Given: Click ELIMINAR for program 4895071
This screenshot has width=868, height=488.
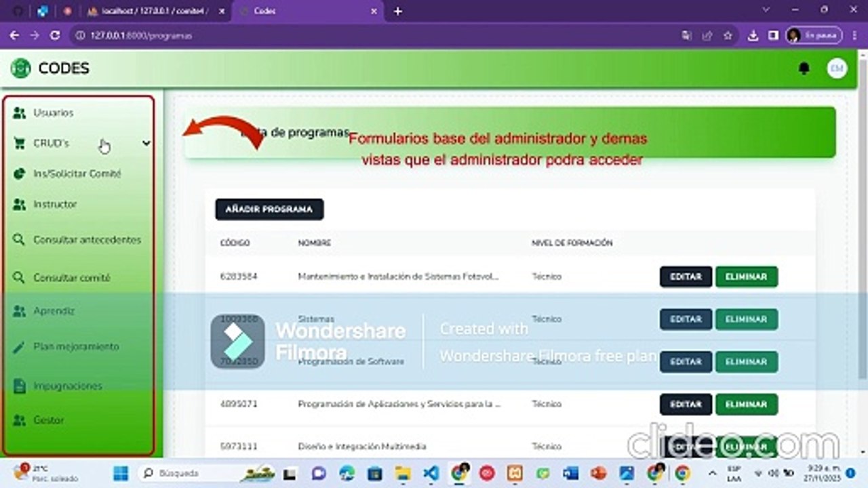Looking at the screenshot, I should (x=746, y=404).
